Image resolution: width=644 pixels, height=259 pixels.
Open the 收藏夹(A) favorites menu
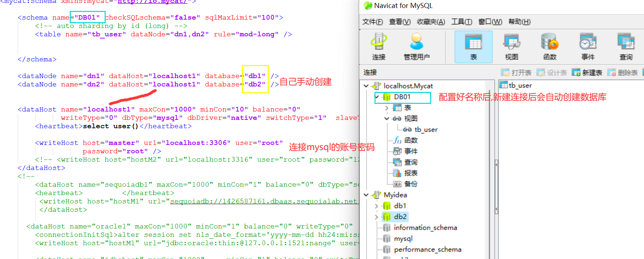point(431,22)
